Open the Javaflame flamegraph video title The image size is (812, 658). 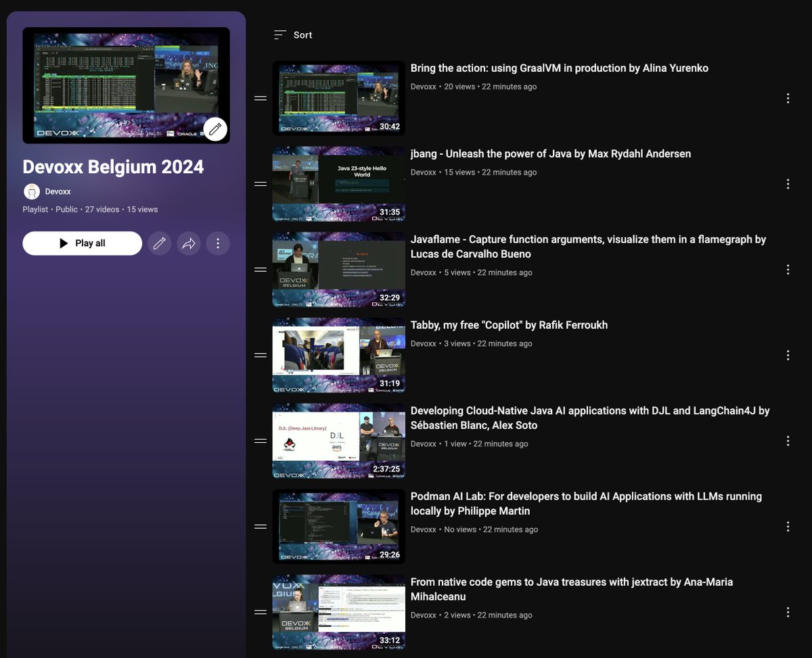pos(588,247)
